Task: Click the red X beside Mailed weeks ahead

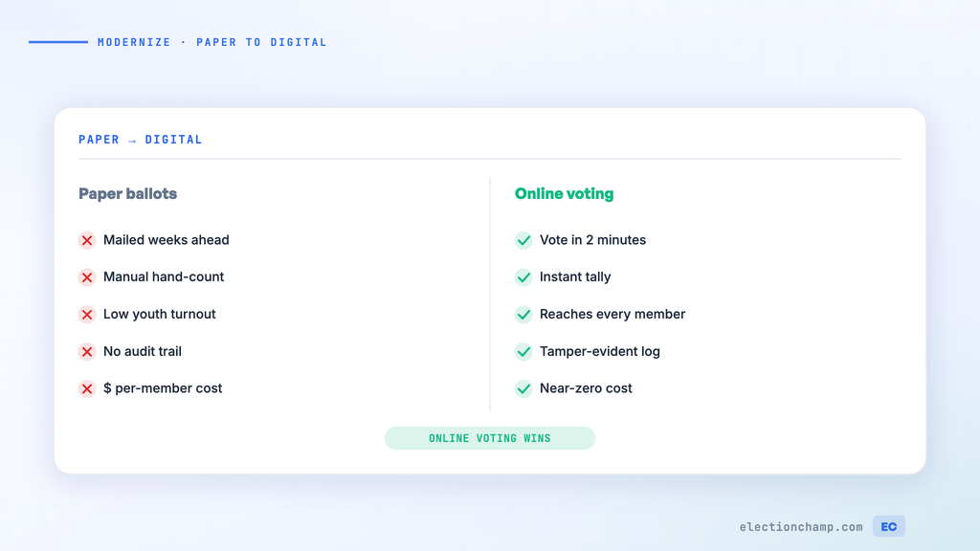Action: pos(87,240)
